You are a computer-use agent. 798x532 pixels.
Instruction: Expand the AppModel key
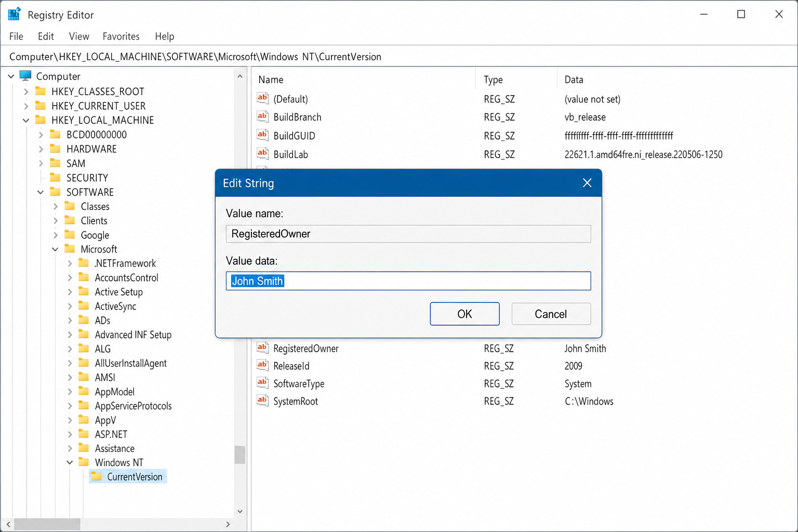point(70,392)
